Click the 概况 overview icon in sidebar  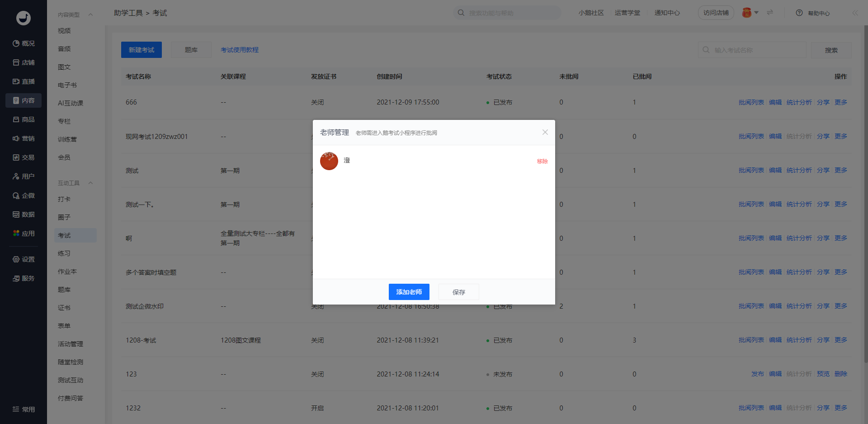click(x=16, y=43)
